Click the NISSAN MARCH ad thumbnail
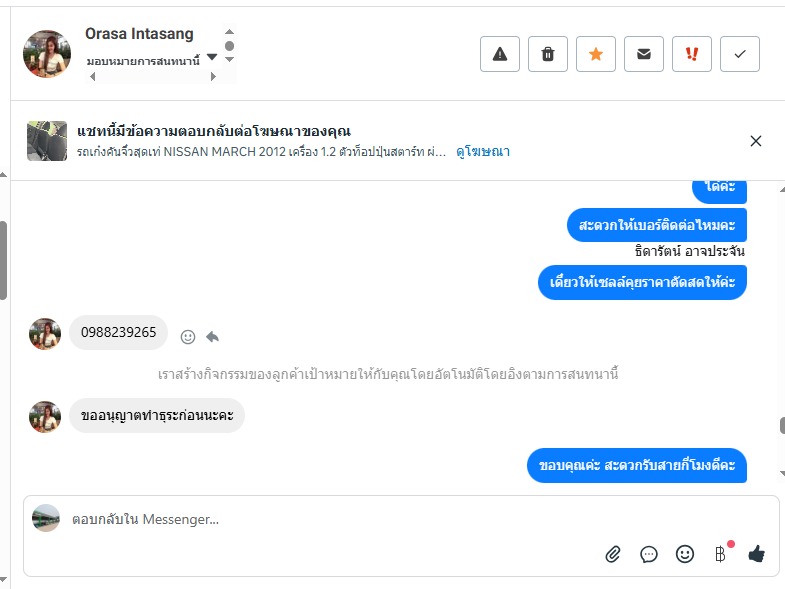The width and height of the screenshot is (785, 589). (47, 141)
